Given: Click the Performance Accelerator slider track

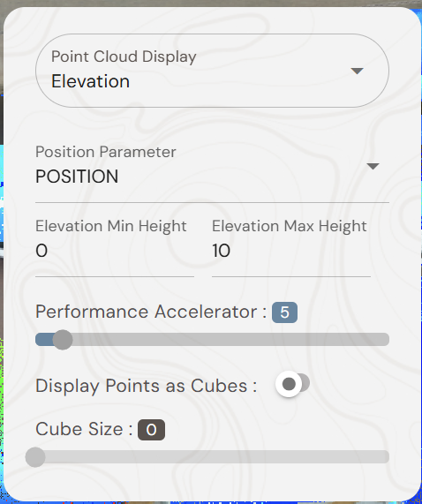Looking at the screenshot, I should 212,340.
